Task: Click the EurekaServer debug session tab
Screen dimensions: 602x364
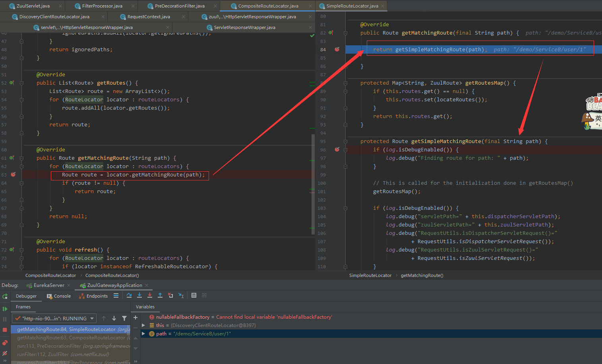Action: tap(48, 285)
